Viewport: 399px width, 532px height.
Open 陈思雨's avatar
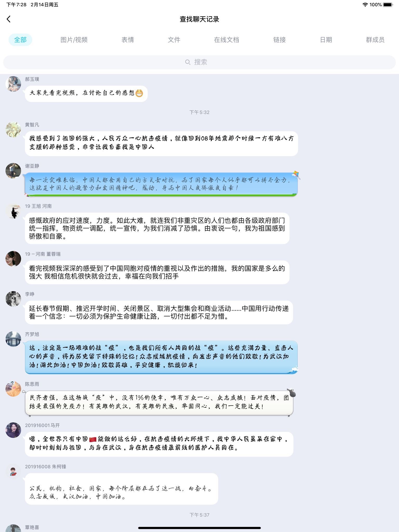(x=13, y=389)
